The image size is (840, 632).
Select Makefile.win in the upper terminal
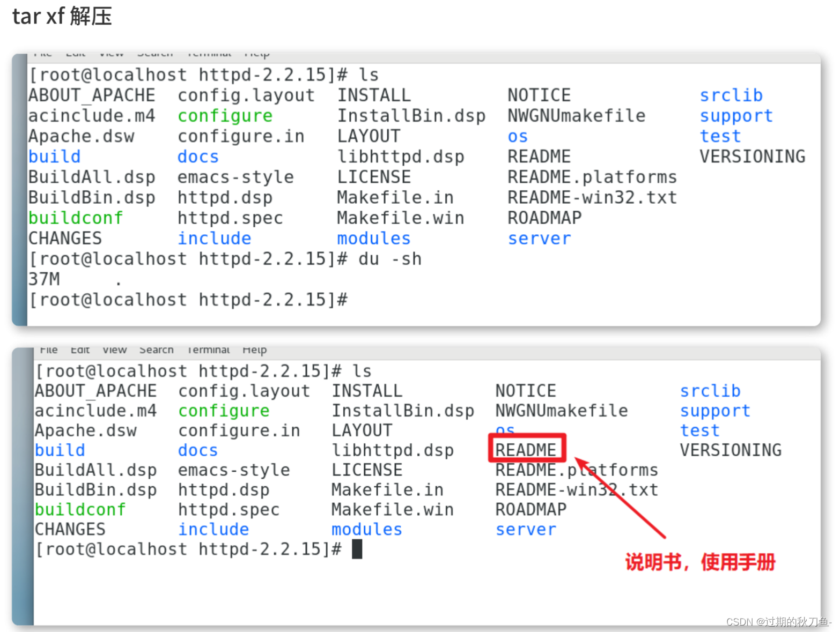coord(401,218)
